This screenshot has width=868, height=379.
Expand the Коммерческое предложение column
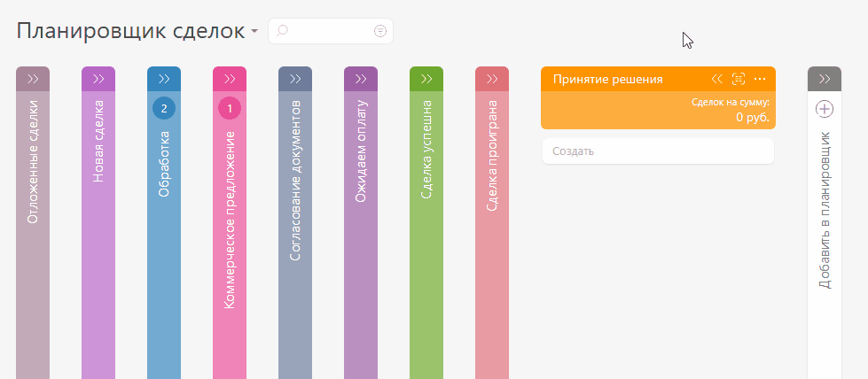230,79
